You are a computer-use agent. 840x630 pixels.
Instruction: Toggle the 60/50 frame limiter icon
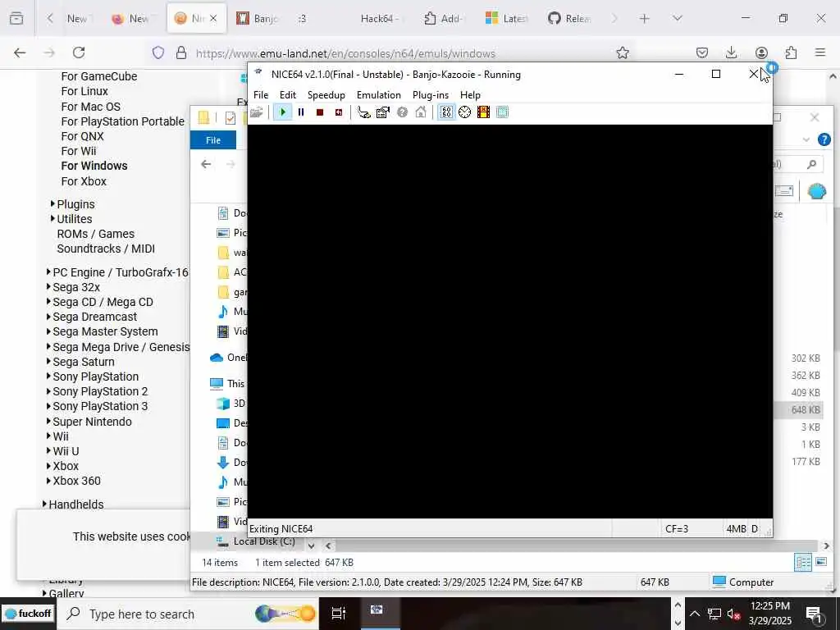click(x=446, y=112)
